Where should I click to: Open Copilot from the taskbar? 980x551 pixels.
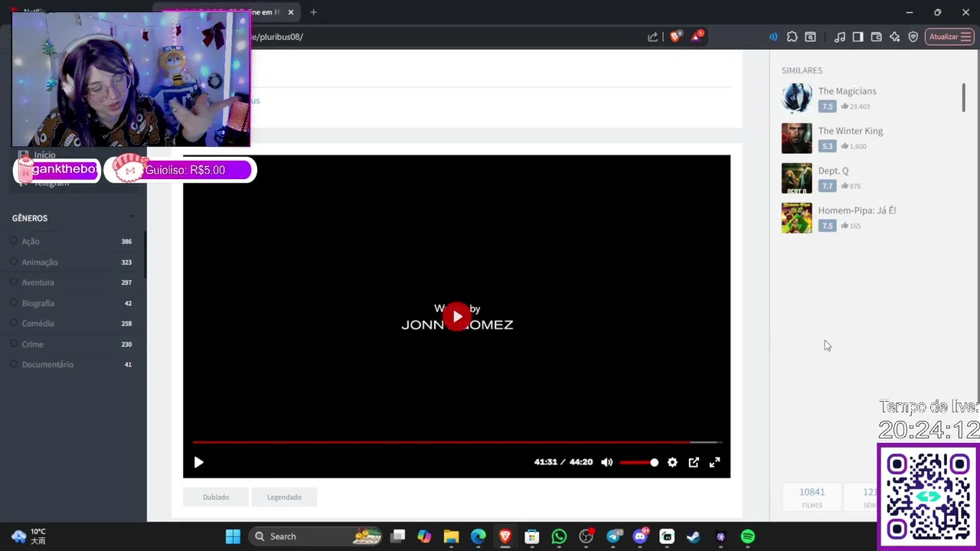(x=424, y=536)
